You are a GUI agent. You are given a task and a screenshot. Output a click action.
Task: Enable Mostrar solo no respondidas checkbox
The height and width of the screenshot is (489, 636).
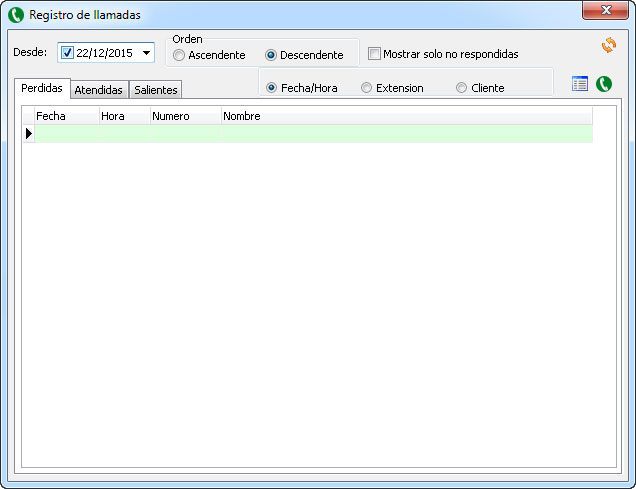(374, 54)
